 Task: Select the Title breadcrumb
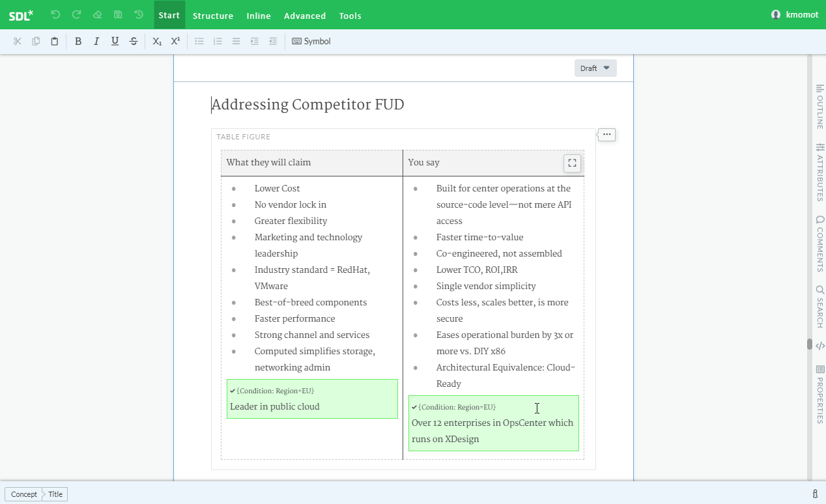click(55, 494)
